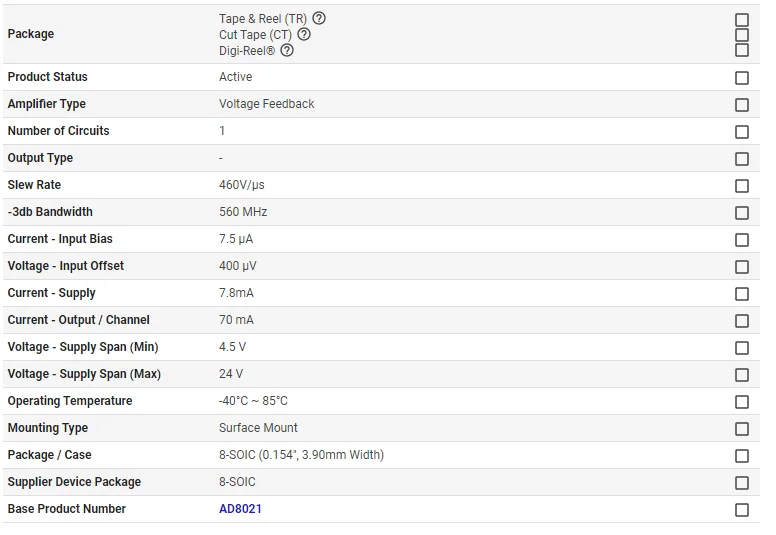Click the 'Operating Temperature' row label
Viewport: 776px width, 535px height.
click(x=70, y=401)
